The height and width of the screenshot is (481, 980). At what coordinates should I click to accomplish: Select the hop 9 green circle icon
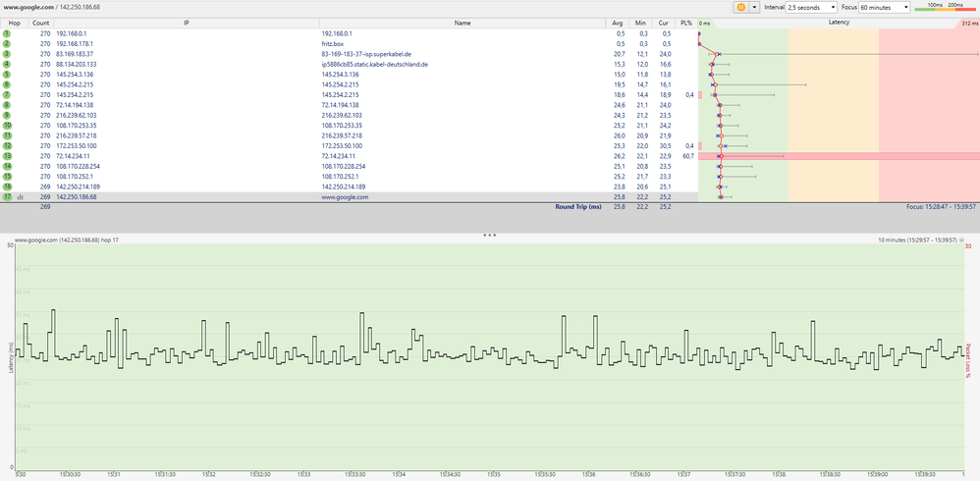pyautogui.click(x=7, y=115)
